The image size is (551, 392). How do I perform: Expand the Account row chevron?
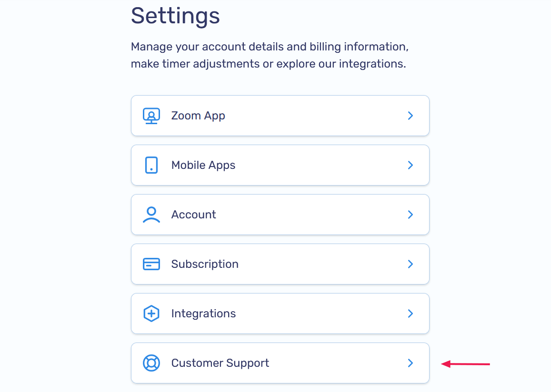[x=410, y=215]
